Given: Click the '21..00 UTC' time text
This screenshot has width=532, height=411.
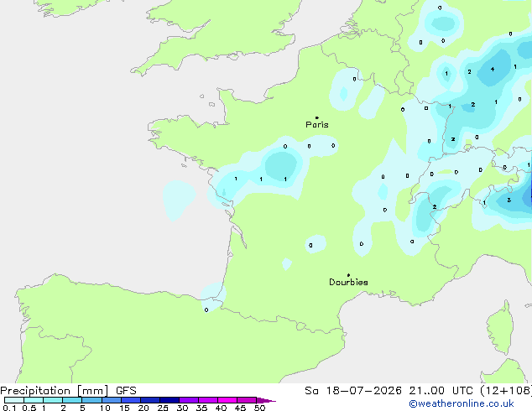Looking at the screenshot, I should [x=441, y=391].
